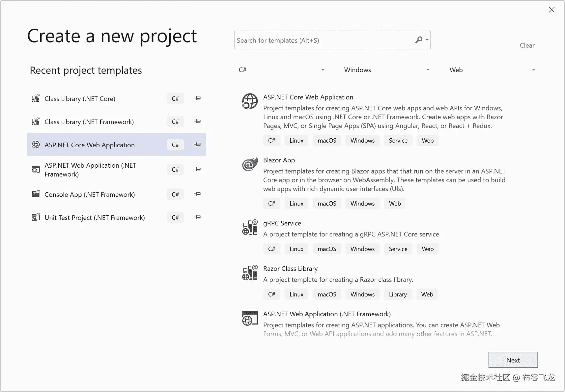Click the Unit Test Project recent icon
This screenshot has width=565, height=392.
click(36, 217)
